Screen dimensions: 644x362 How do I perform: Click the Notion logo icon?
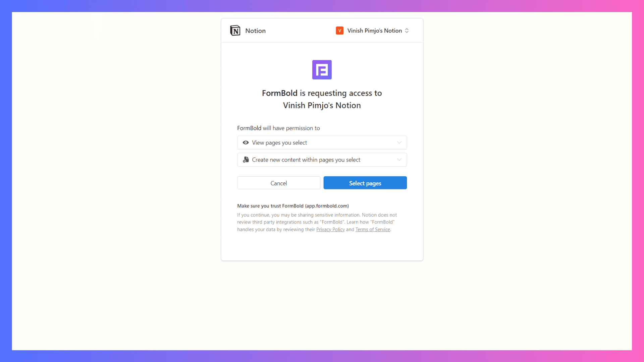(235, 31)
